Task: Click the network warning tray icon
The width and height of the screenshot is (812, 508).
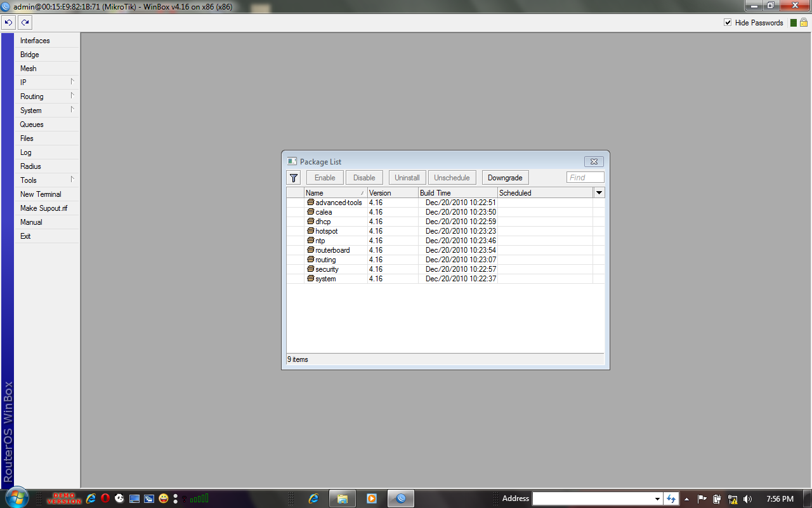Action: click(733, 499)
